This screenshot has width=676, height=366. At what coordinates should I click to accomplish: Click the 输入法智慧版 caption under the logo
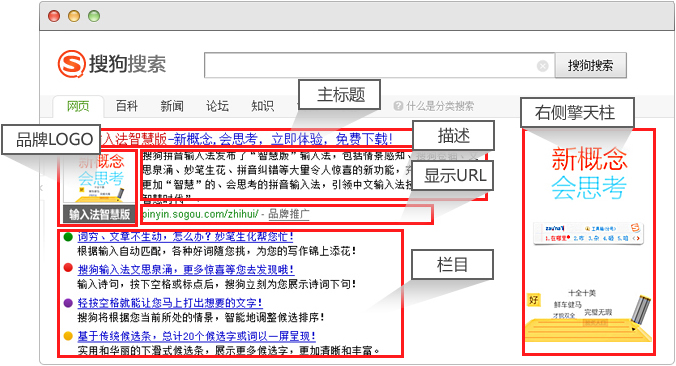tap(99, 214)
